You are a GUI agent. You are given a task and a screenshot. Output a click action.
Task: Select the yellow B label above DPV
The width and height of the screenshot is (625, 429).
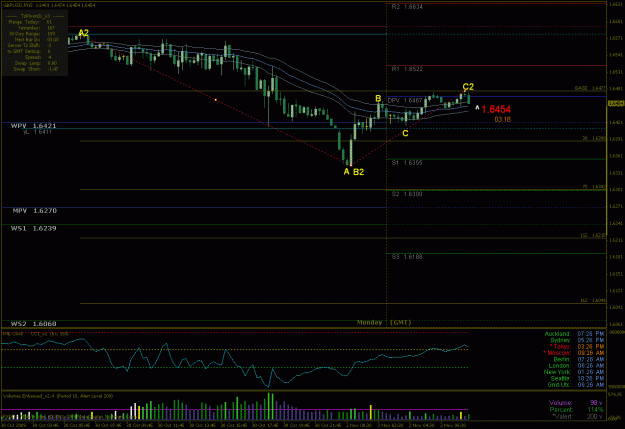pyautogui.click(x=378, y=98)
